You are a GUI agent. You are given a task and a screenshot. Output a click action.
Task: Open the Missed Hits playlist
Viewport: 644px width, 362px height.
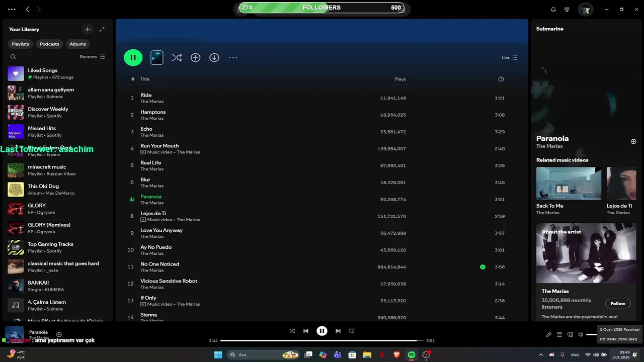57,132
